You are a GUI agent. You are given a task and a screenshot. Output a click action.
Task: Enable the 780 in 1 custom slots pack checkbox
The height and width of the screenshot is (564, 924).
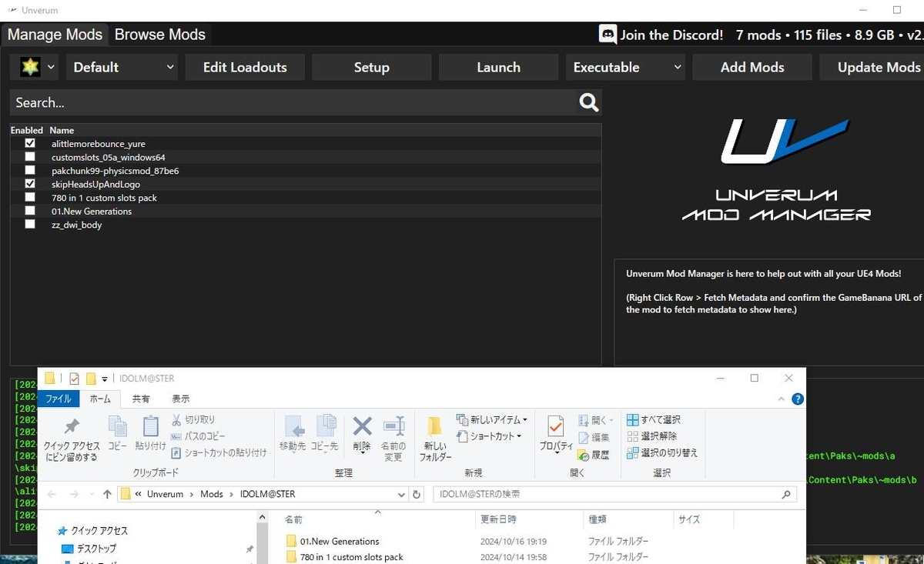pos(30,198)
